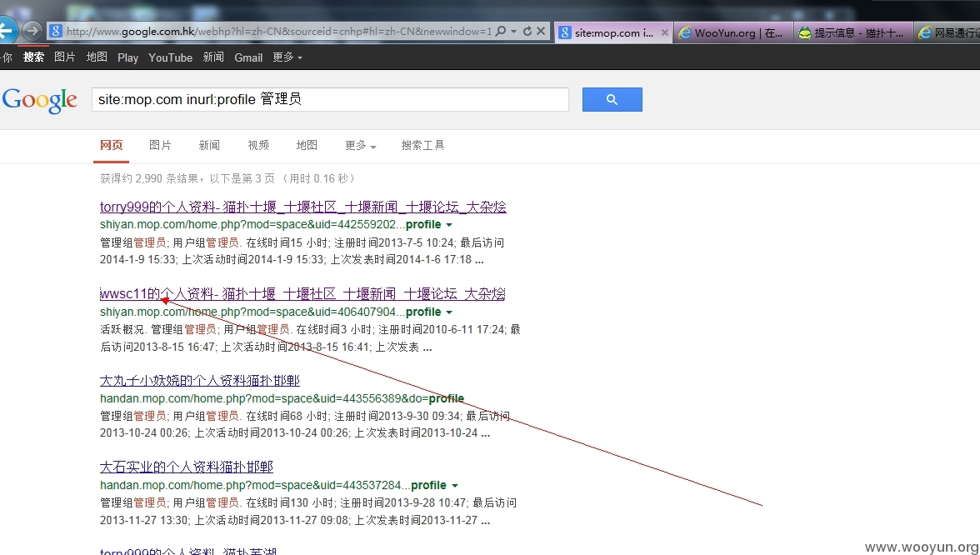The height and width of the screenshot is (555, 980).
Task: Switch to the 提示信息 - 猫扑 tab
Action: [x=853, y=32]
